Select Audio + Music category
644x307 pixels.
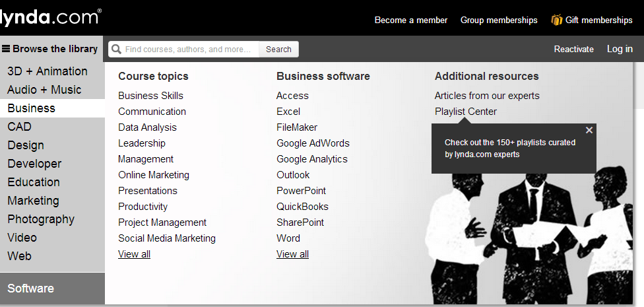pos(44,90)
